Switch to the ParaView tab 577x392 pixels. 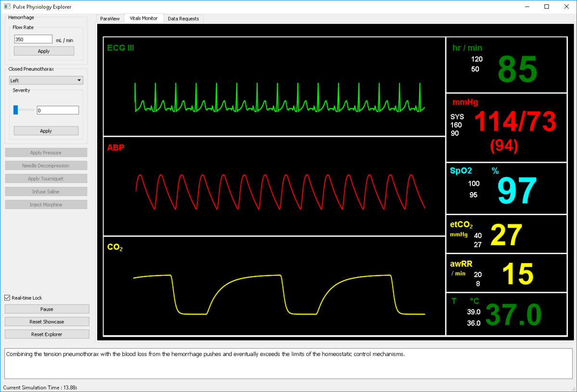(110, 18)
